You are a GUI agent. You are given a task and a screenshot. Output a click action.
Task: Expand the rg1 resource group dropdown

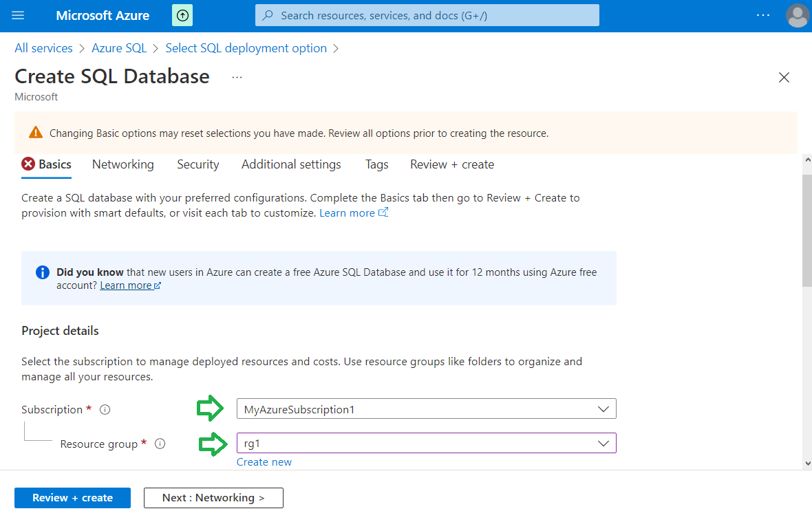[426, 444]
